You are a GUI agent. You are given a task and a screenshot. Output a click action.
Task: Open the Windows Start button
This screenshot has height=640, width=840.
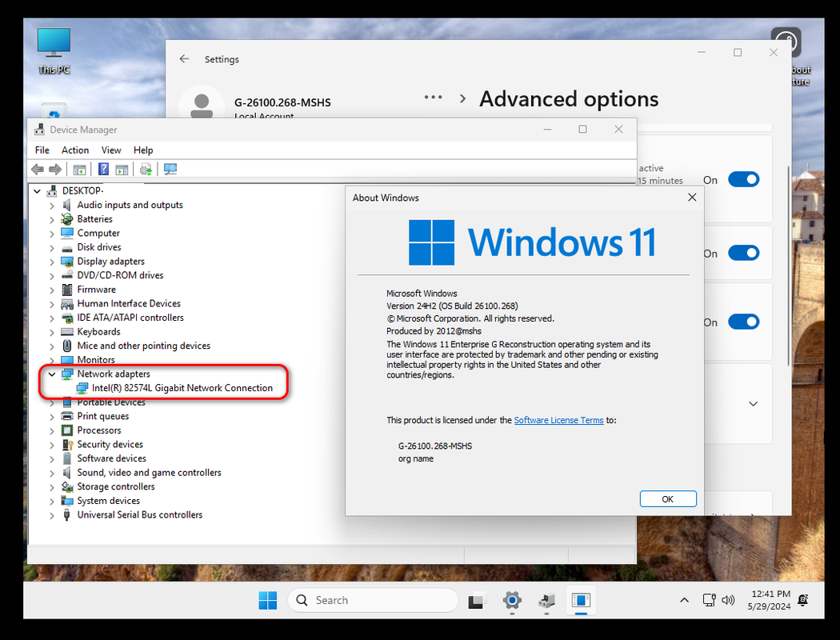click(268, 600)
